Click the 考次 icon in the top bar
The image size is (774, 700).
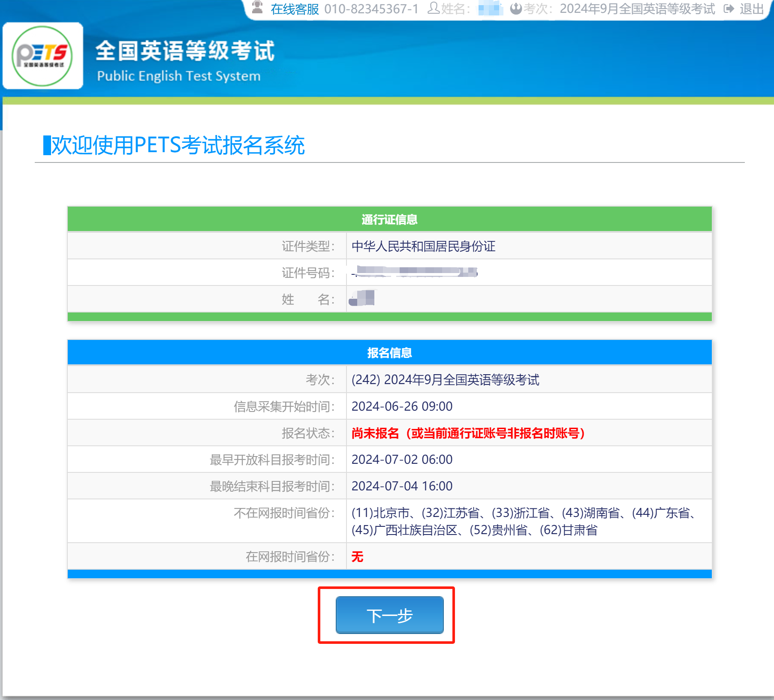[516, 9]
